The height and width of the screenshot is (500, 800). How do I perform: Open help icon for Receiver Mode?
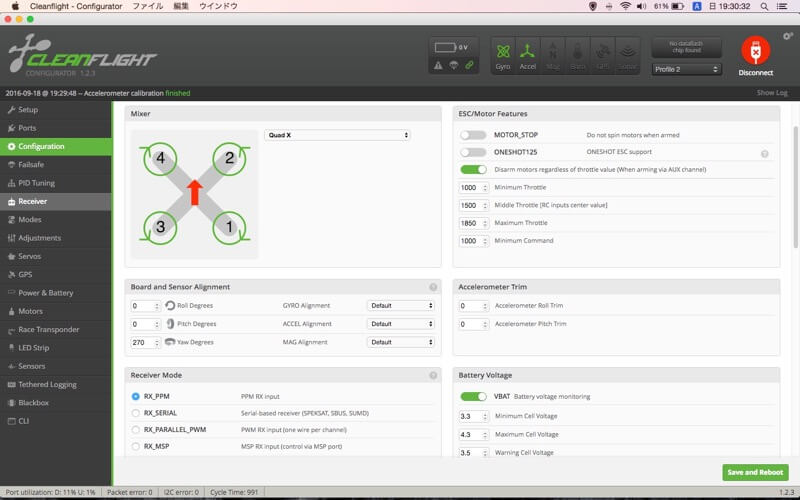point(433,376)
